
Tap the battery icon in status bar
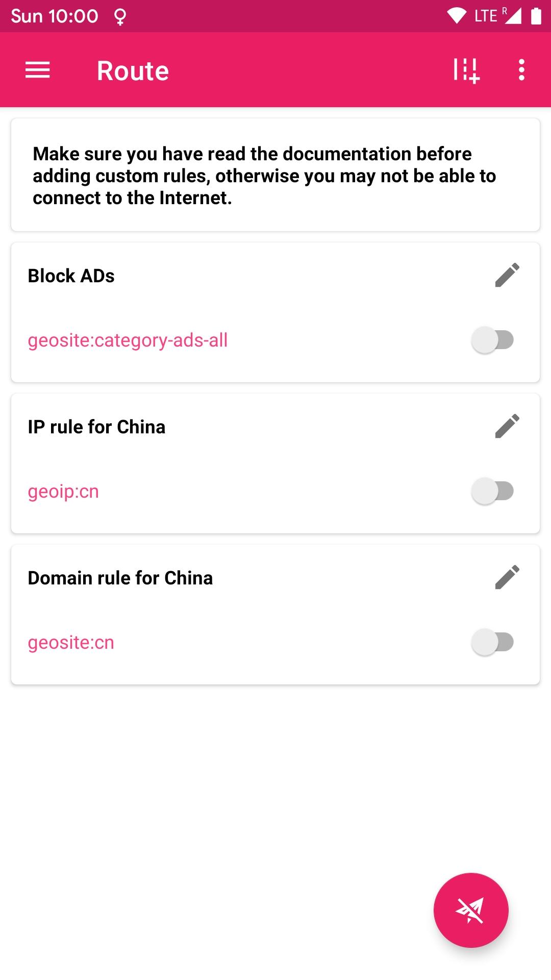tap(536, 16)
